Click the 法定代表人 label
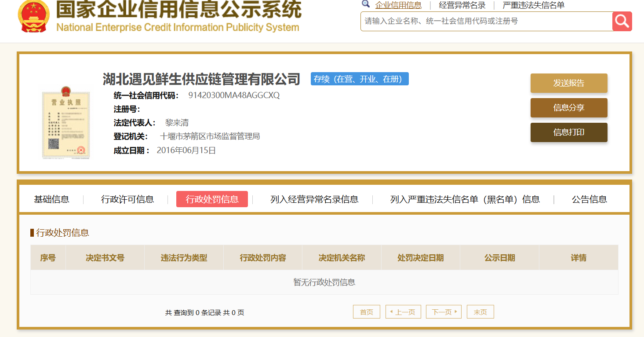The image size is (644, 337). pos(135,123)
